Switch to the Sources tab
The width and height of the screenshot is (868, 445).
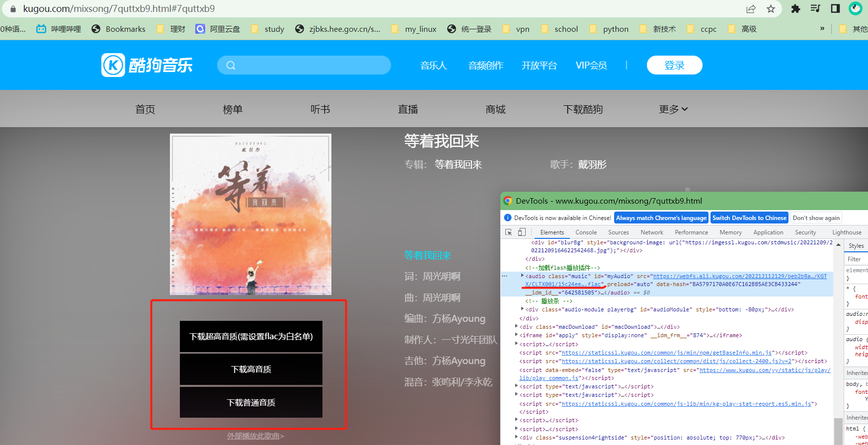coord(618,232)
